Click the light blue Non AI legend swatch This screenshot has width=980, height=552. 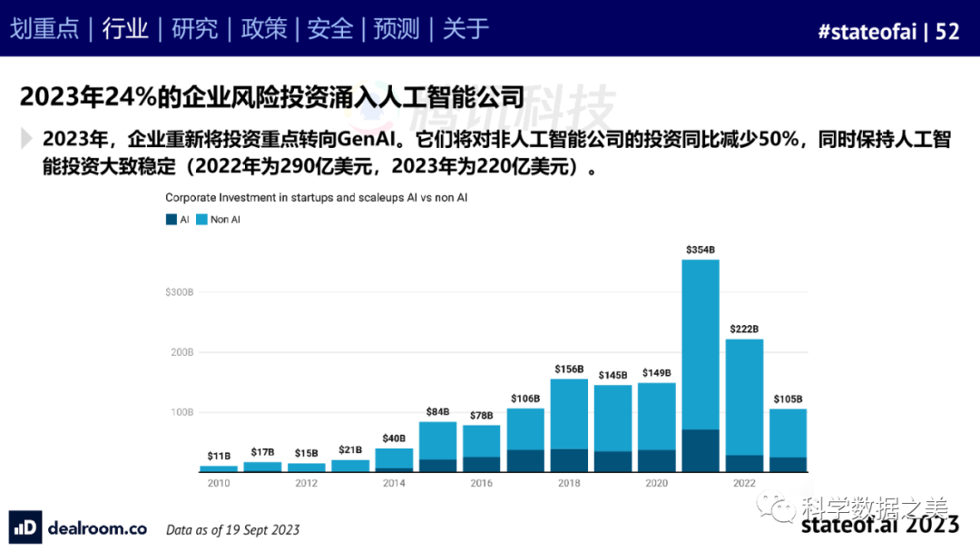pyautogui.click(x=201, y=220)
